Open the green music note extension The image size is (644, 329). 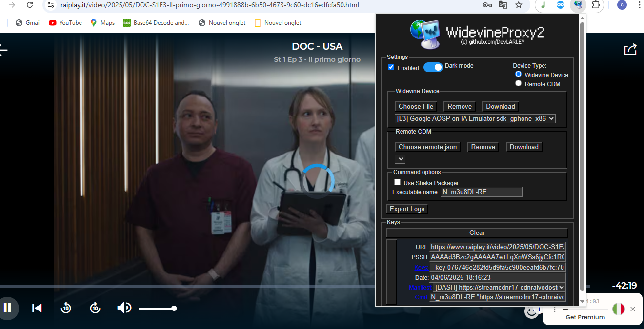(x=543, y=5)
